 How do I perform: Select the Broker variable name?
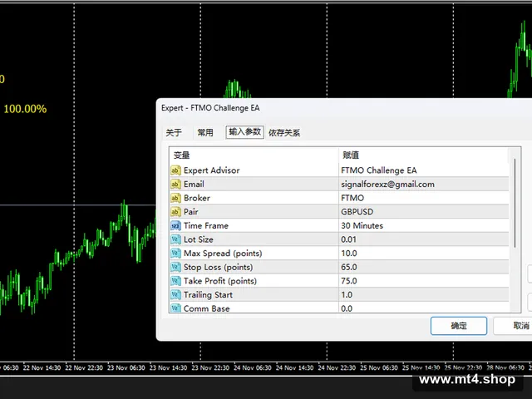[197, 198]
